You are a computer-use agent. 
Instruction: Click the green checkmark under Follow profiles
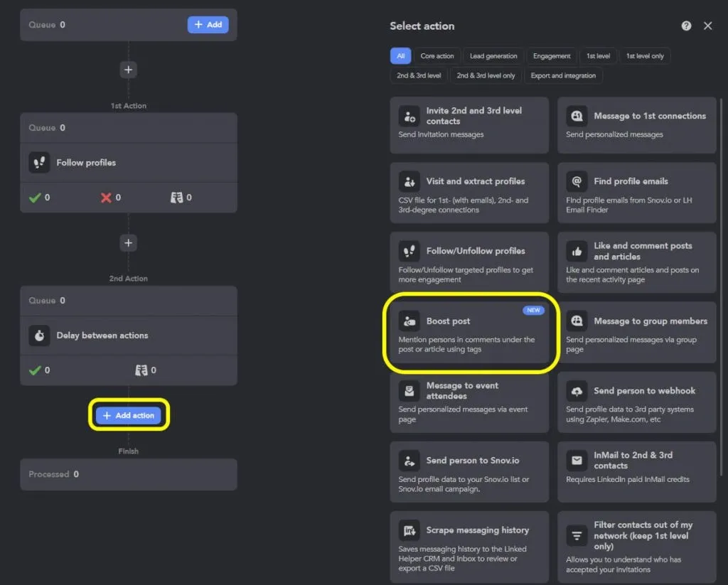tap(35, 198)
